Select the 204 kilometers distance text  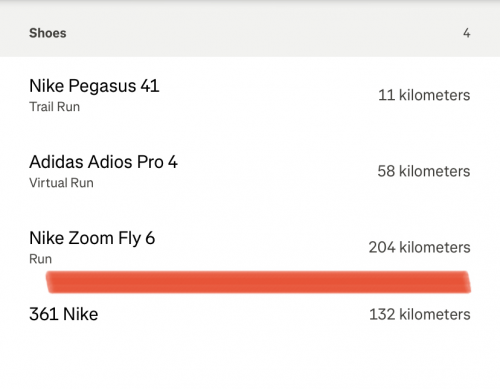(419, 247)
